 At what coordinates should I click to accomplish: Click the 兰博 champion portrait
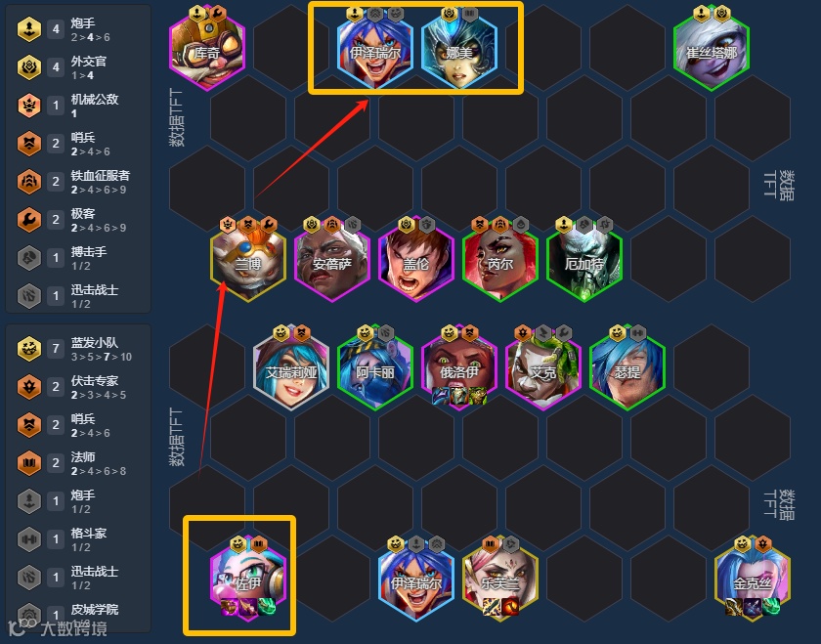pyautogui.click(x=248, y=260)
